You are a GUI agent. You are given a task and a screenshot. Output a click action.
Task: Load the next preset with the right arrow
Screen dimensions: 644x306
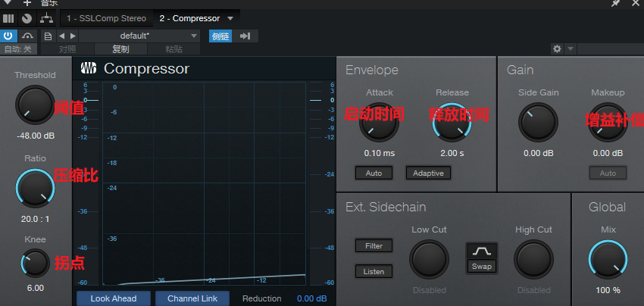73,36
